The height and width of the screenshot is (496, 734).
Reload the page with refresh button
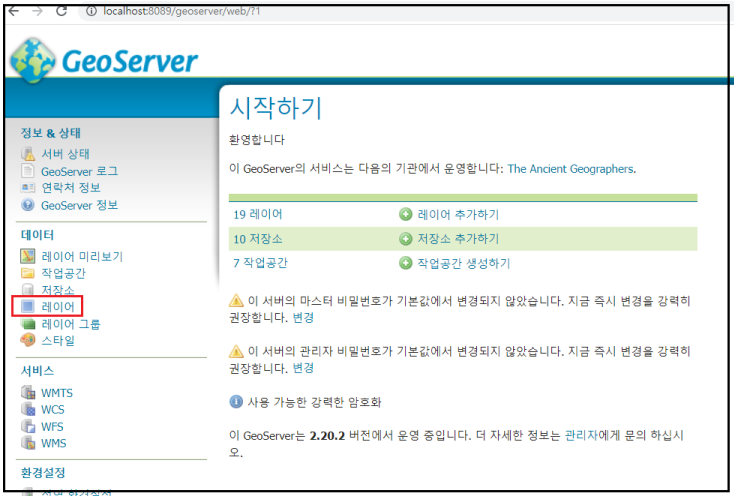[61, 10]
